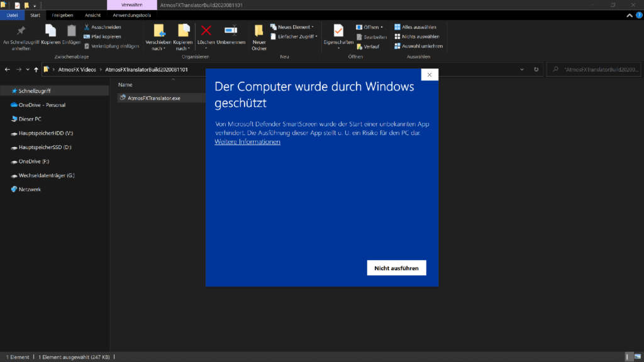Open the recent locations dropdown arrow

[x=28, y=70]
